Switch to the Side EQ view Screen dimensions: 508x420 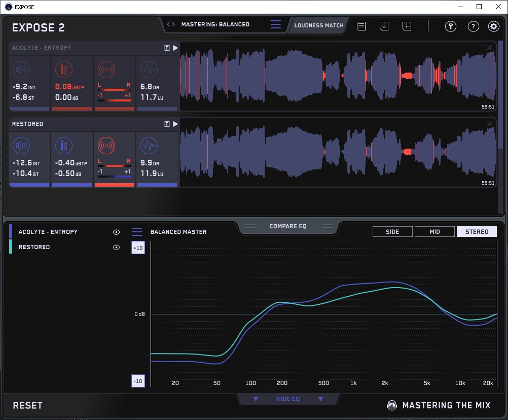392,232
